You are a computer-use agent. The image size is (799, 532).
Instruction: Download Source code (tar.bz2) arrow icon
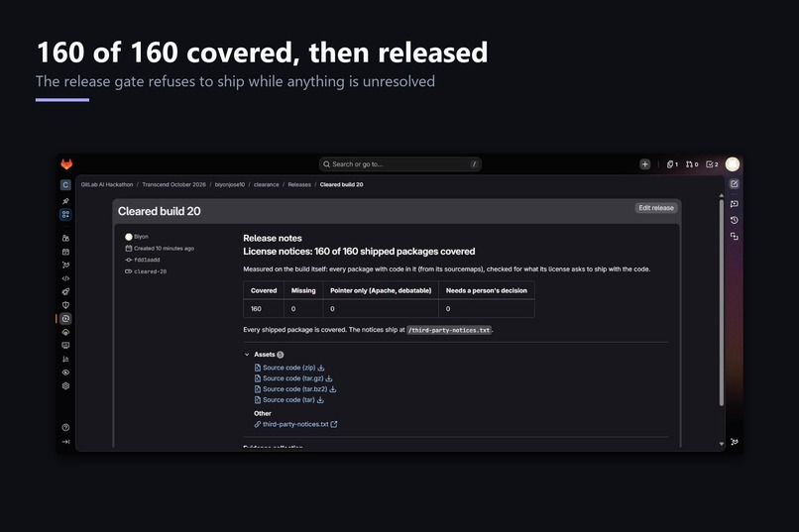point(333,389)
